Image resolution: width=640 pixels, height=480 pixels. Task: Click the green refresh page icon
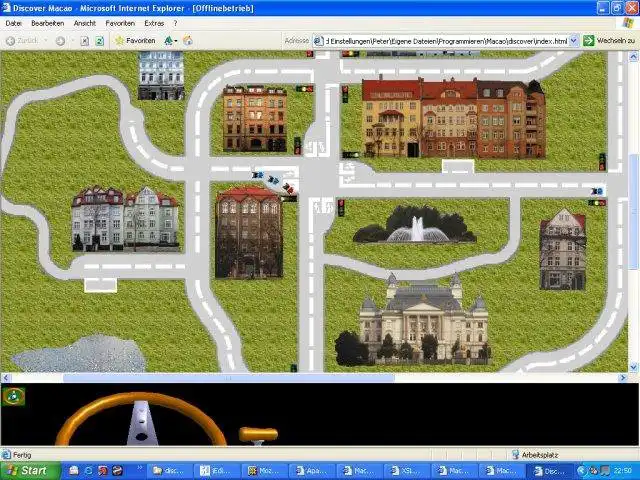(x=100, y=41)
